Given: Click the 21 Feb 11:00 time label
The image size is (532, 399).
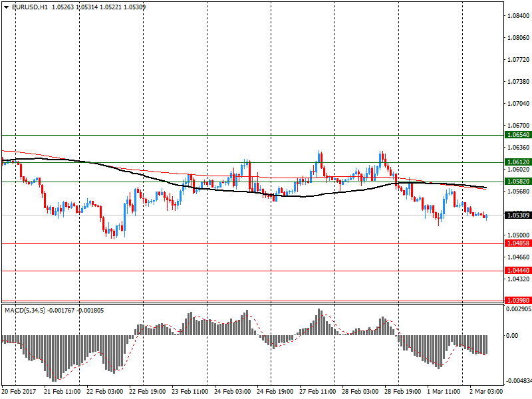Looking at the screenshot, I should coord(62,392).
